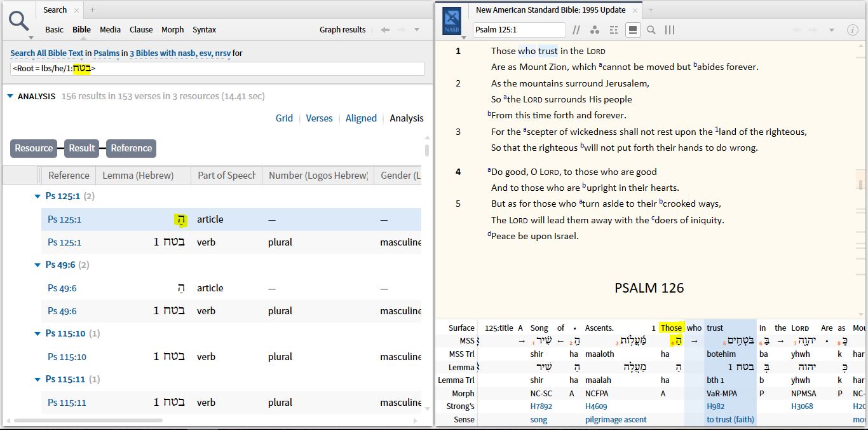Viewport: 868px width, 430px height.
Task: Open the Ps 115:10 result row
Action: click(231, 357)
